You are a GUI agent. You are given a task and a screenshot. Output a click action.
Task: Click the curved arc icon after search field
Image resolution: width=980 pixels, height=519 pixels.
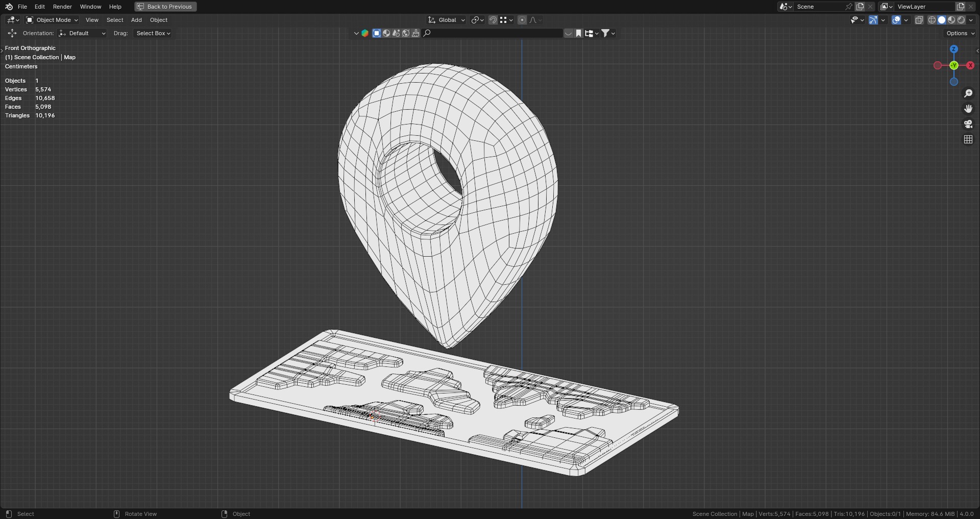(568, 33)
